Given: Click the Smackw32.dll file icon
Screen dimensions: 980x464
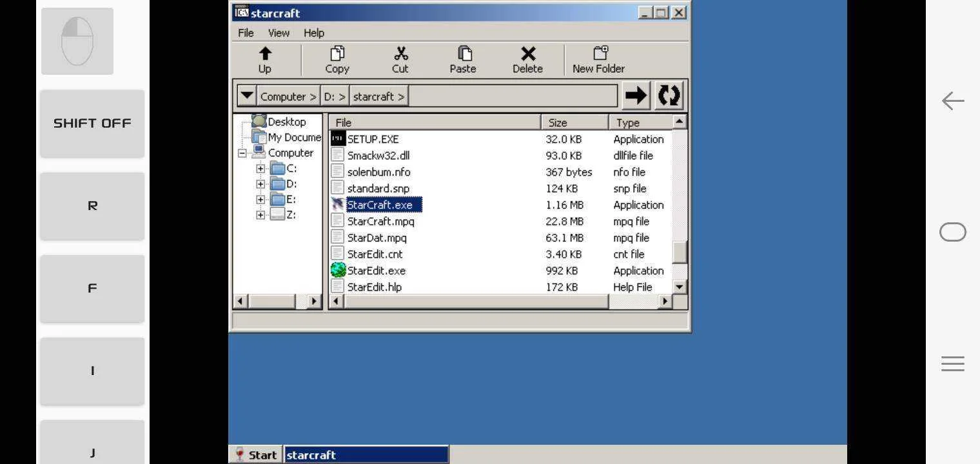Looking at the screenshot, I should (x=338, y=155).
